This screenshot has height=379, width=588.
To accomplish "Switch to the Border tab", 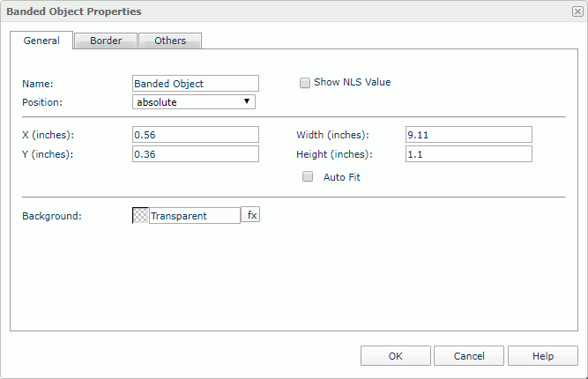I will pyautogui.click(x=106, y=41).
